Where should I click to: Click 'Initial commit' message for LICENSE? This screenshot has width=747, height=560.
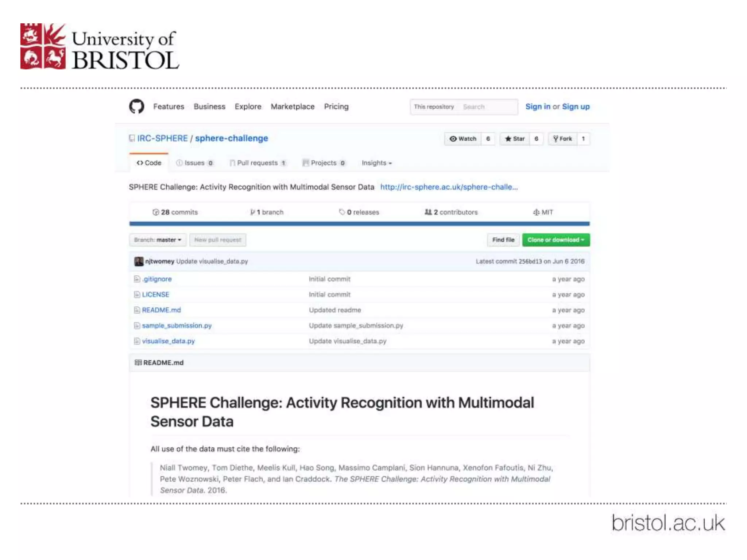pos(330,295)
